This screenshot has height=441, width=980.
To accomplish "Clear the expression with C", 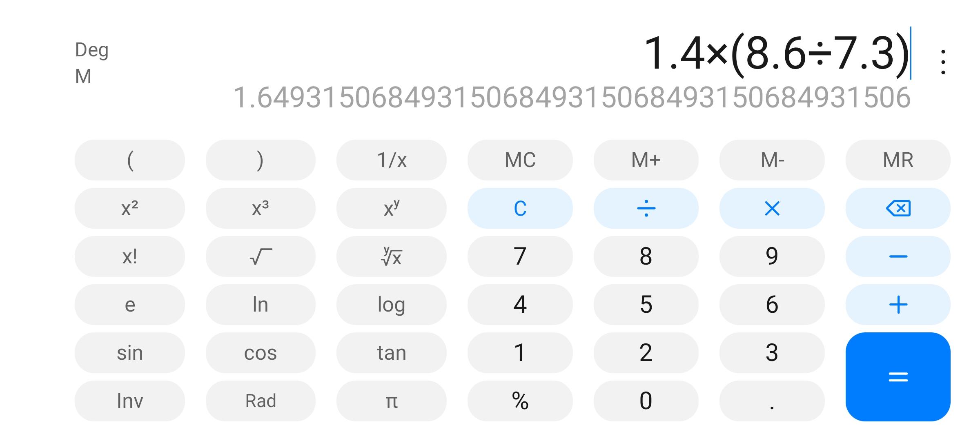I will pos(520,208).
